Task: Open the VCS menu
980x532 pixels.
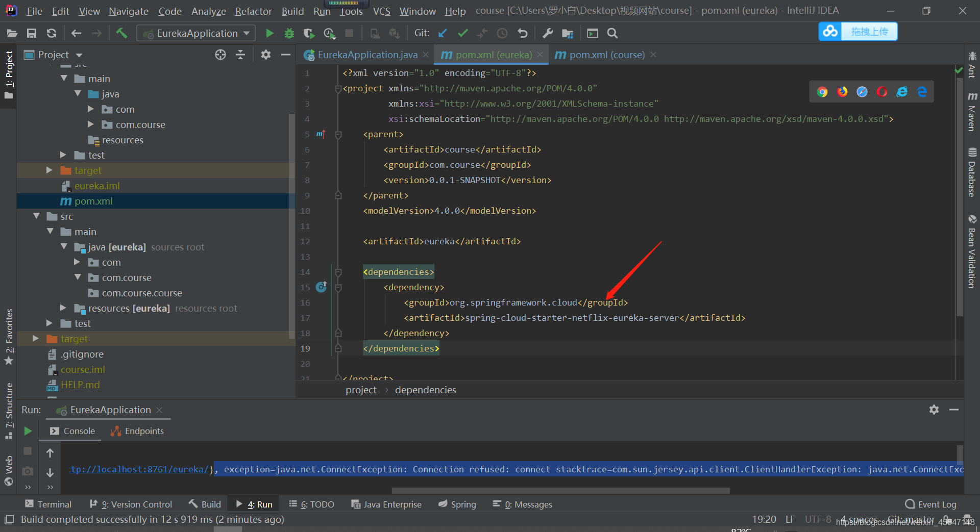Action: coord(381,11)
